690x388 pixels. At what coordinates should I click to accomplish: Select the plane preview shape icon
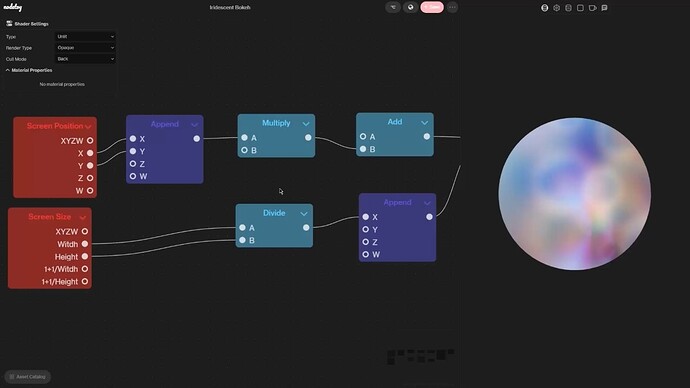(x=580, y=7)
